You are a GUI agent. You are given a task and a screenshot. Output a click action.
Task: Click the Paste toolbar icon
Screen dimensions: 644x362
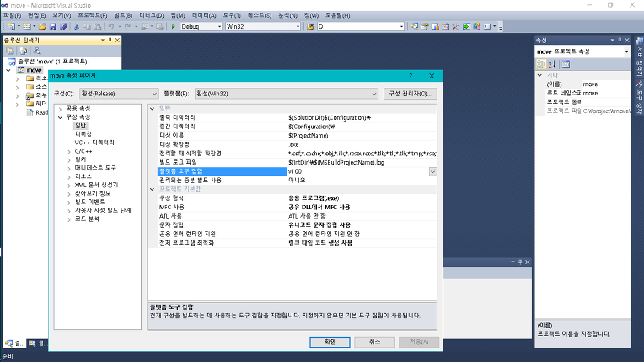[x=98, y=26]
